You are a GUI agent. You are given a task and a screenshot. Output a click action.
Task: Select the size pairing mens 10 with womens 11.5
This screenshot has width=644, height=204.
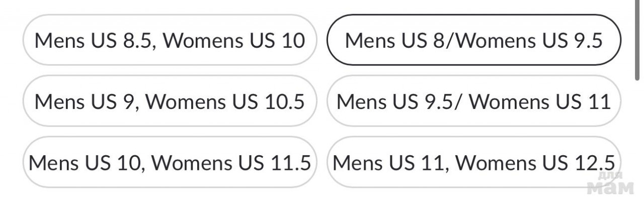tap(170, 162)
